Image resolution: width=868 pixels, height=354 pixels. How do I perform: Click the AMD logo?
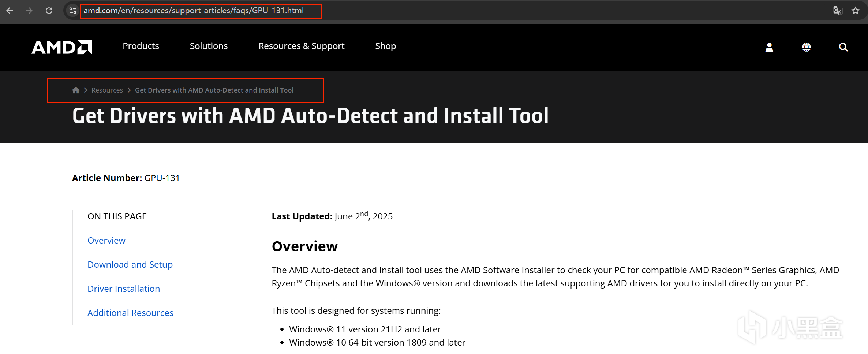coord(62,47)
